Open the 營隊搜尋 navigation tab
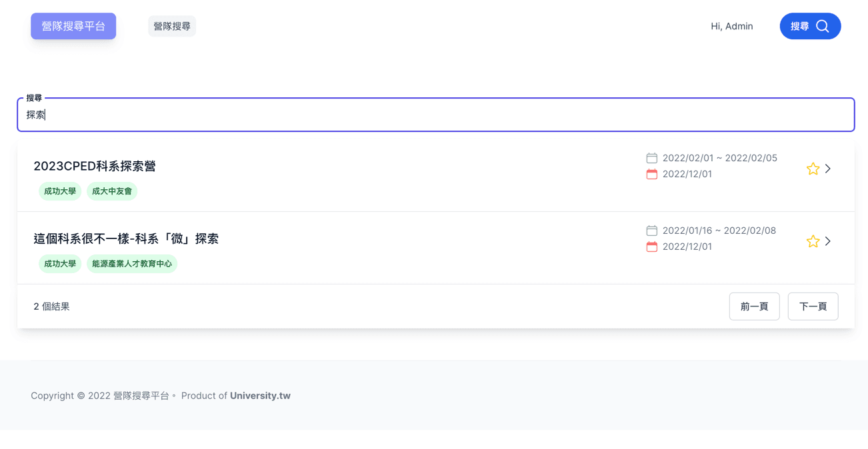Viewport: 868px width, 449px height. [x=172, y=26]
